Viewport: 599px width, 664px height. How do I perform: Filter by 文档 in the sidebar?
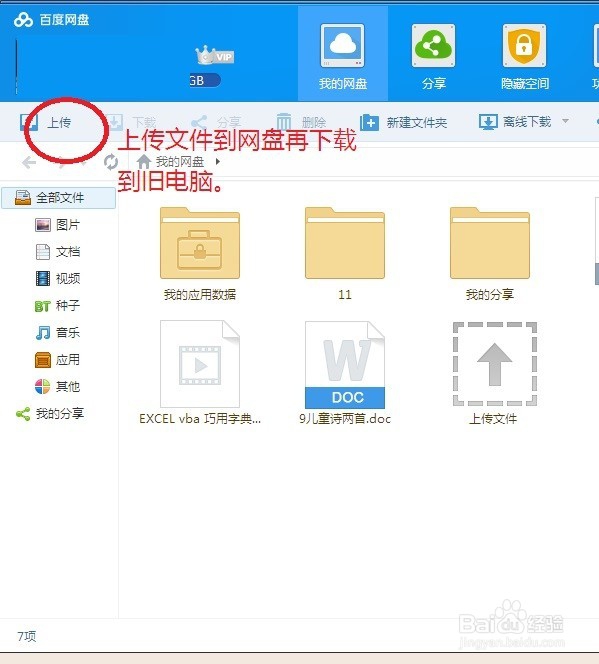(58, 252)
